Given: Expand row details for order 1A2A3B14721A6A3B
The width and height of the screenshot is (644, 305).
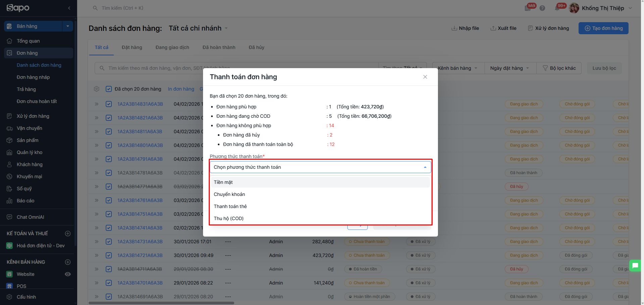Looking at the screenshot, I should coord(97,255).
